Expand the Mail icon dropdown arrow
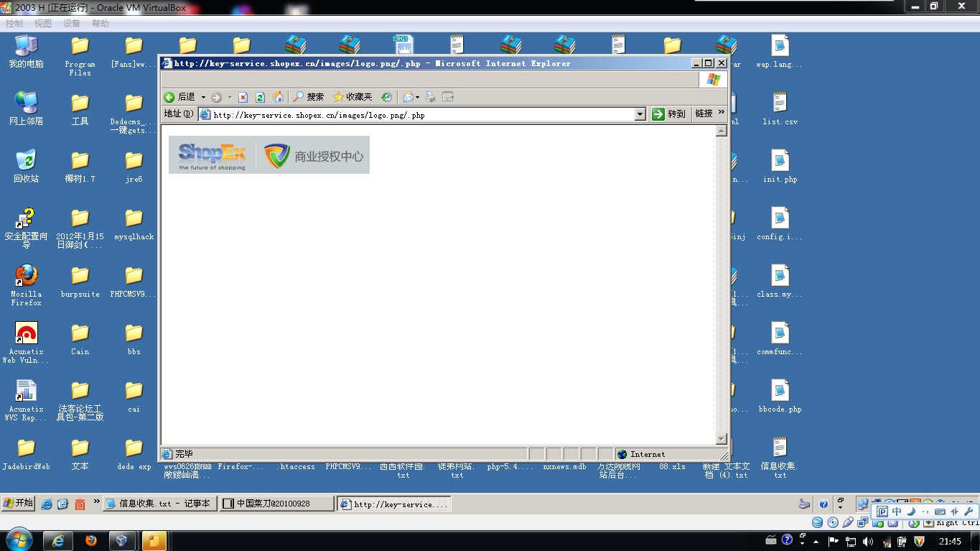Viewport: 980px width, 551px height. click(x=417, y=97)
